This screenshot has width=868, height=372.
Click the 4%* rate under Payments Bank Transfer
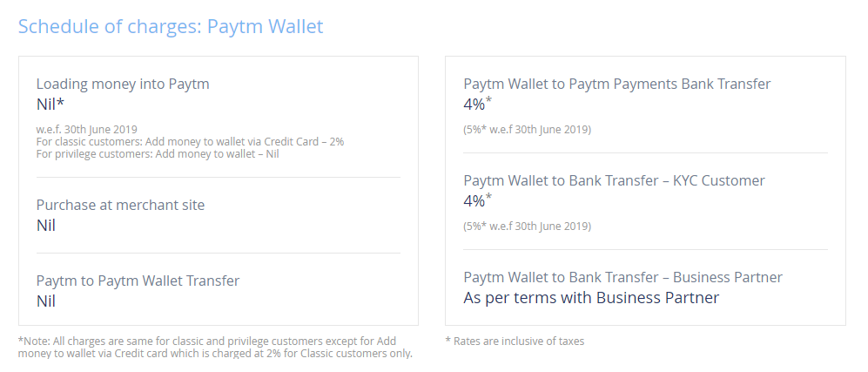point(477,105)
